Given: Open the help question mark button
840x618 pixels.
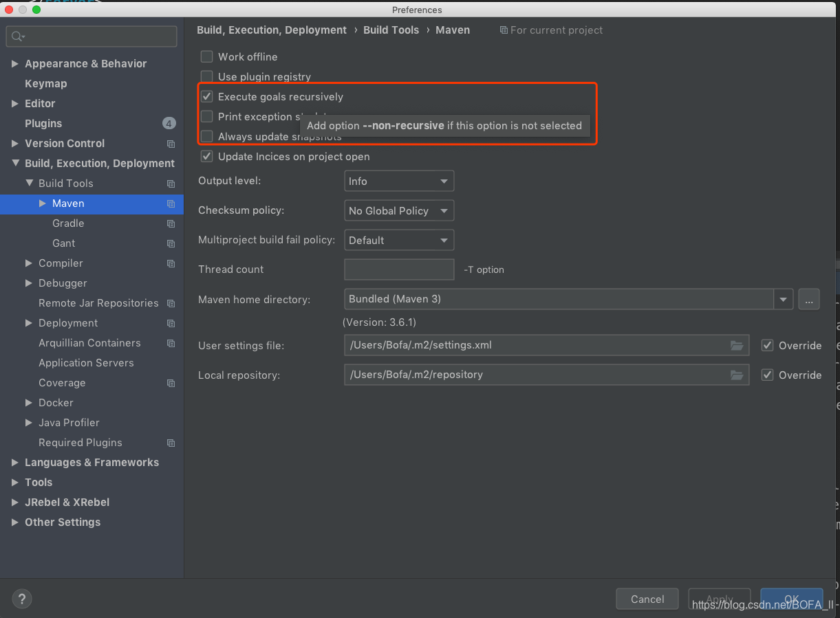Looking at the screenshot, I should 22,599.
